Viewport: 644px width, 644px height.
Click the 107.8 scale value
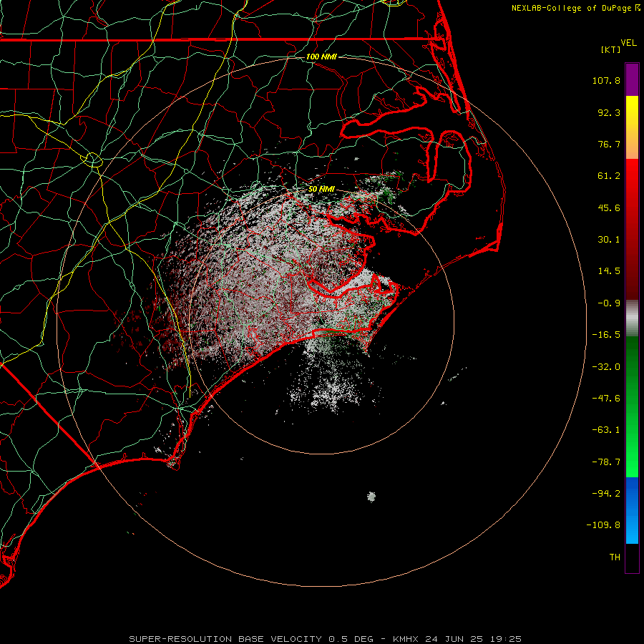point(606,80)
